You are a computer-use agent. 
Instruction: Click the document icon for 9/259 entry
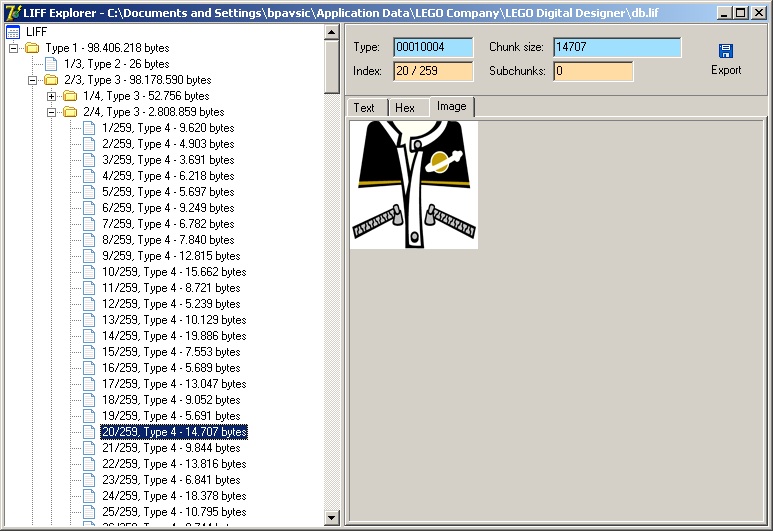89,256
